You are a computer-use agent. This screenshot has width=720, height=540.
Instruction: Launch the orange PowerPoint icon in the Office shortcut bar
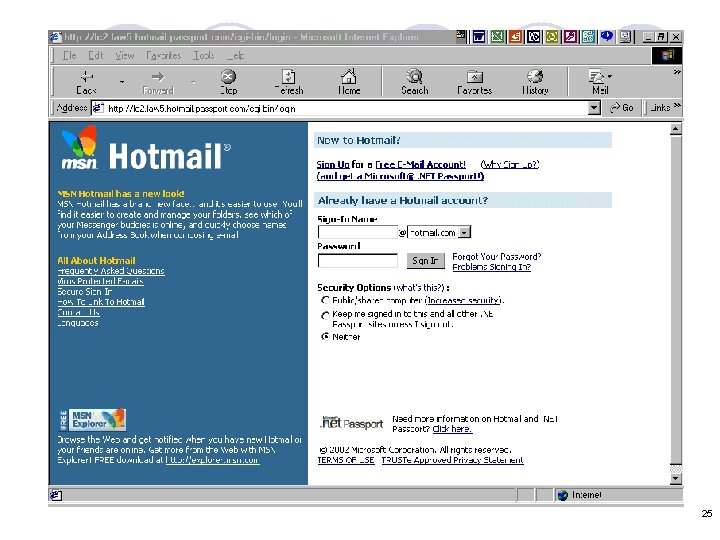click(515, 37)
